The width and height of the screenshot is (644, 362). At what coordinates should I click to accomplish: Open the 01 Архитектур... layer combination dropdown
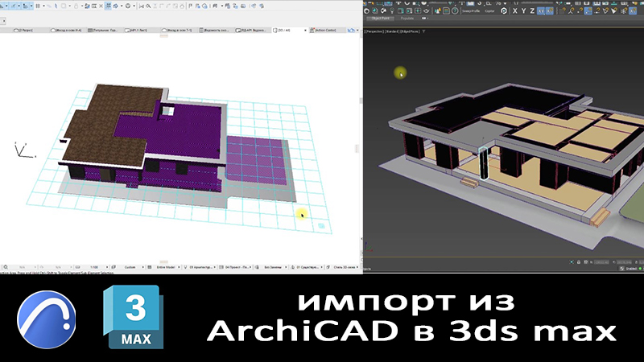[x=201, y=267]
